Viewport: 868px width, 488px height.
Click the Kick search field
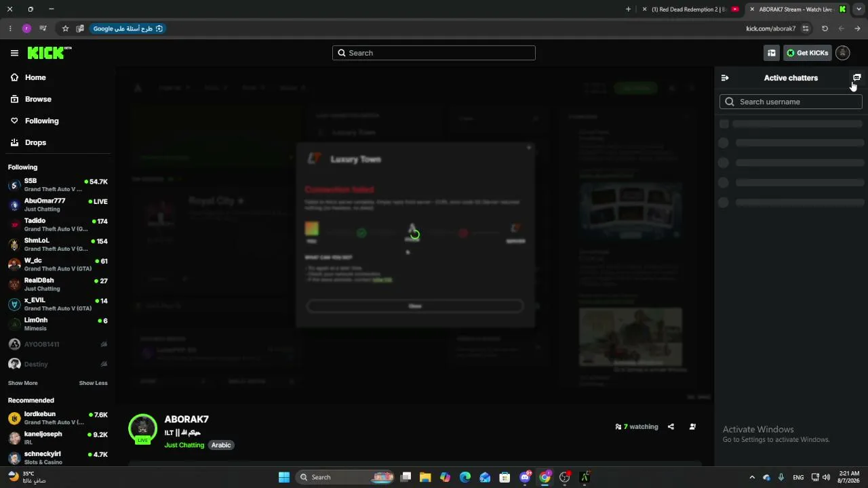434,53
